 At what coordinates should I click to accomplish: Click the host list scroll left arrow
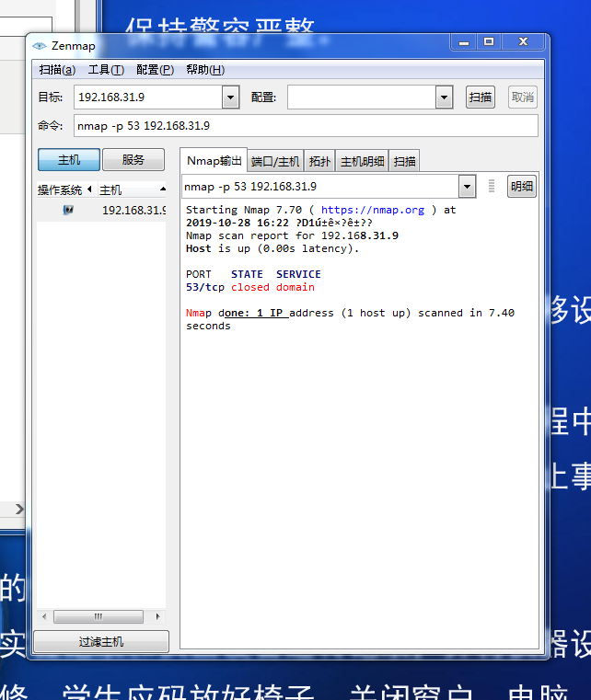44,616
